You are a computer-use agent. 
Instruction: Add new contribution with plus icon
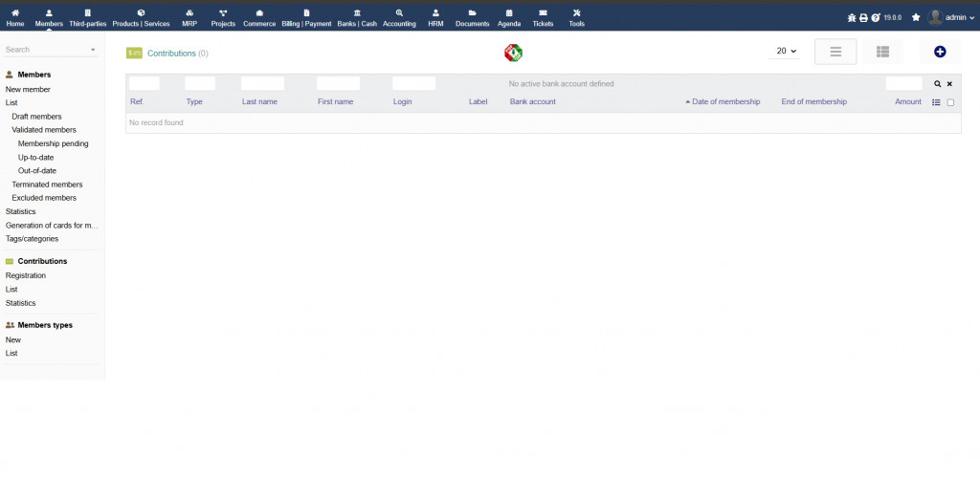point(940,52)
